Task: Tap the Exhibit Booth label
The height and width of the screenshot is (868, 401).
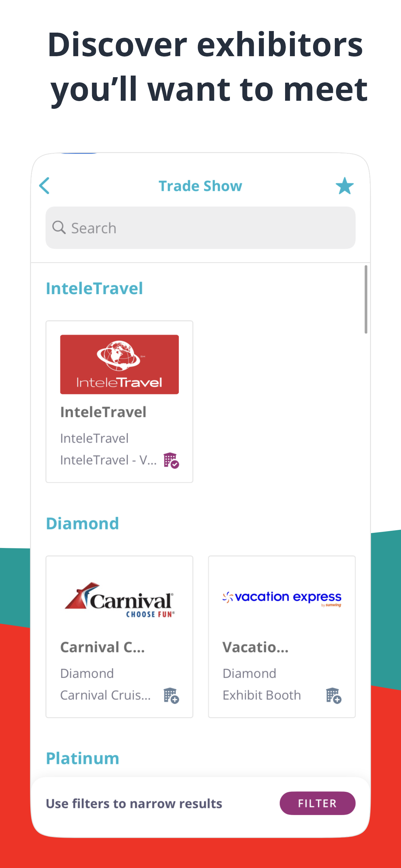Action: pyautogui.click(x=262, y=695)
